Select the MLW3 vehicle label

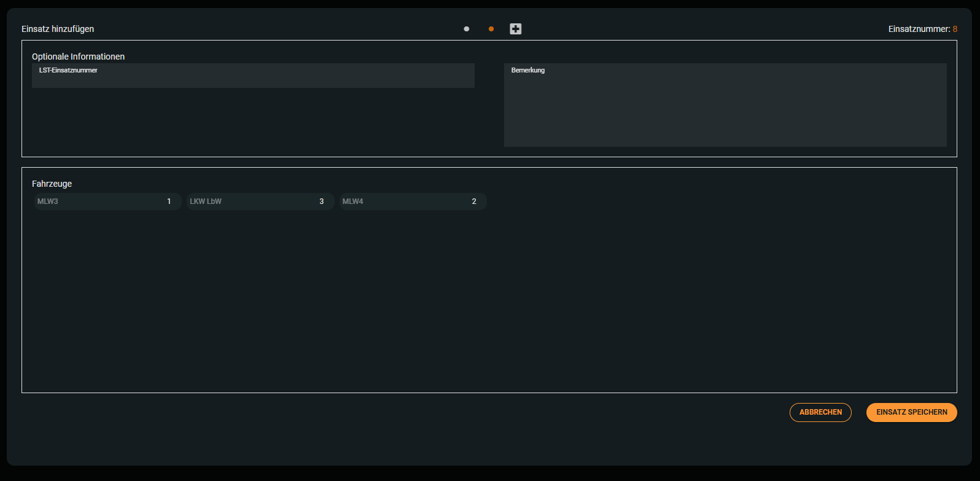[48, 201]
